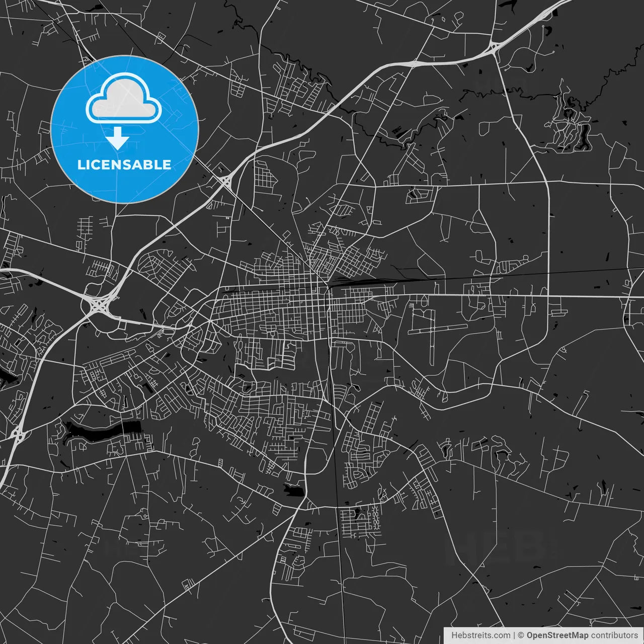The image size is (644, 644).
Task: Click the white cloud icon in badge
Action: 124,98
